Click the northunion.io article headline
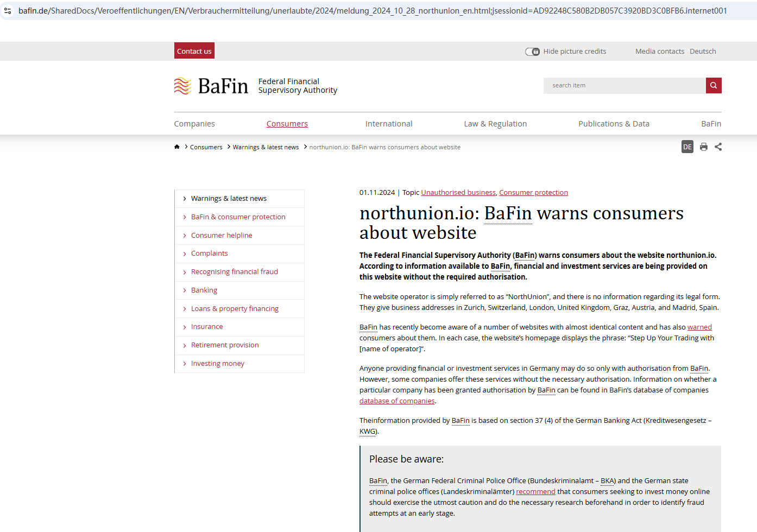Viewport: 757px width, 532px height. point(521,223)
